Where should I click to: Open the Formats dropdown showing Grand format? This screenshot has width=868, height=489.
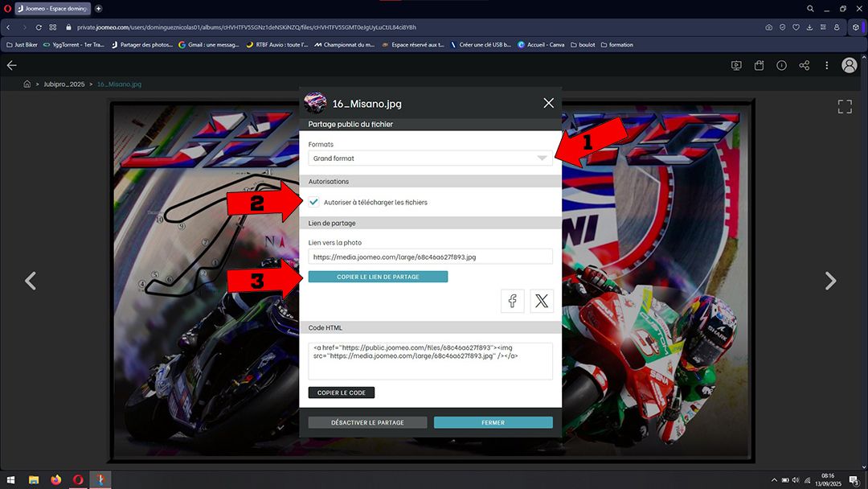pos(430,158)
